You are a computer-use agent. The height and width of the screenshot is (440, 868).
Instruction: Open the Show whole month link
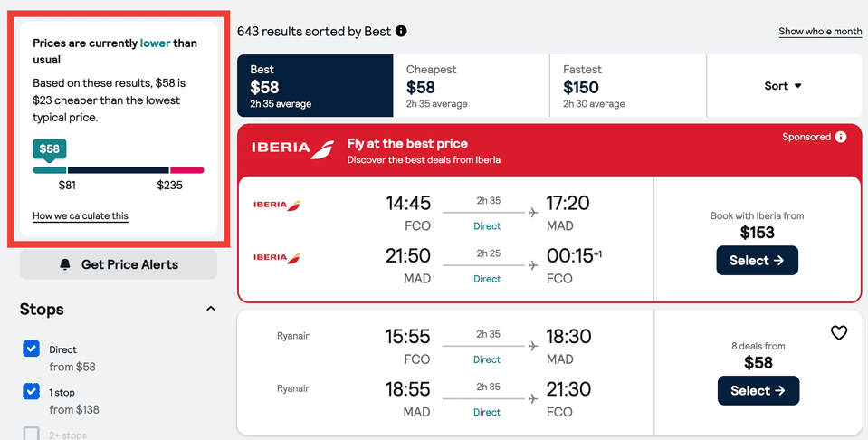coord(820,32)
